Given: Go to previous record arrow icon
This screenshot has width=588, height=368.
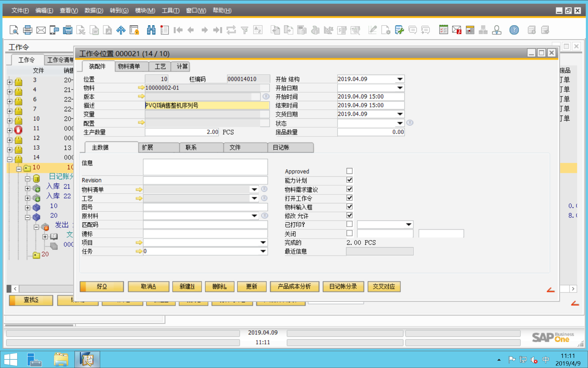Looking at the screenshot, I should pos(191,30).
